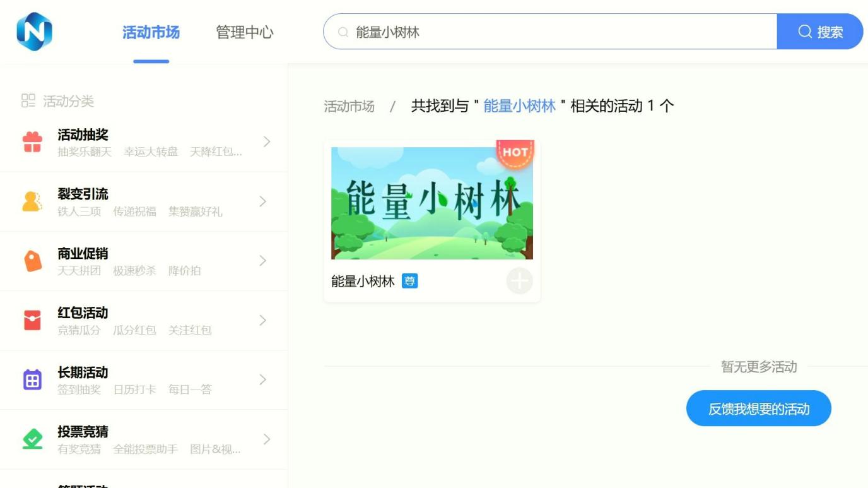
Task: Open the 能量小树林 activity thumbnail
Action: click(x=431, y=203)
